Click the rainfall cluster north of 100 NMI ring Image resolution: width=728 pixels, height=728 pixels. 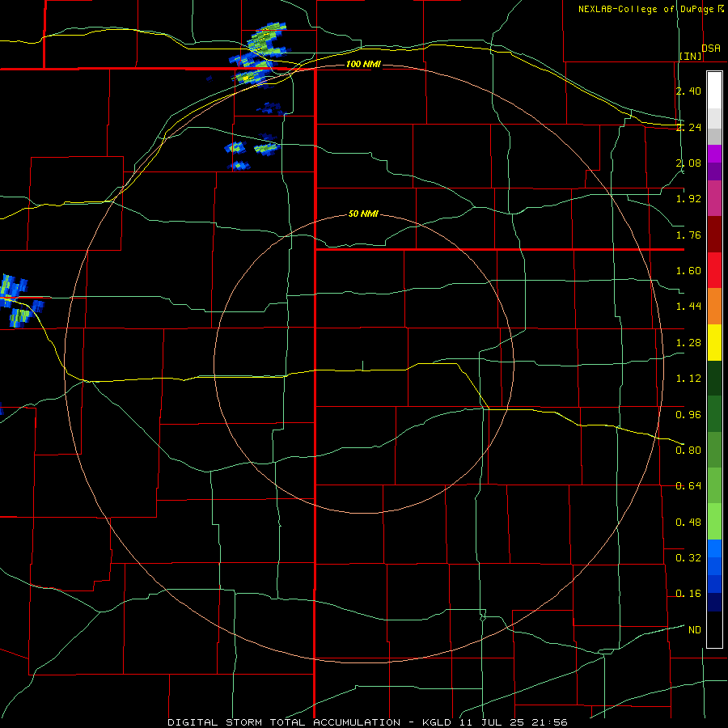click(259, 55)
